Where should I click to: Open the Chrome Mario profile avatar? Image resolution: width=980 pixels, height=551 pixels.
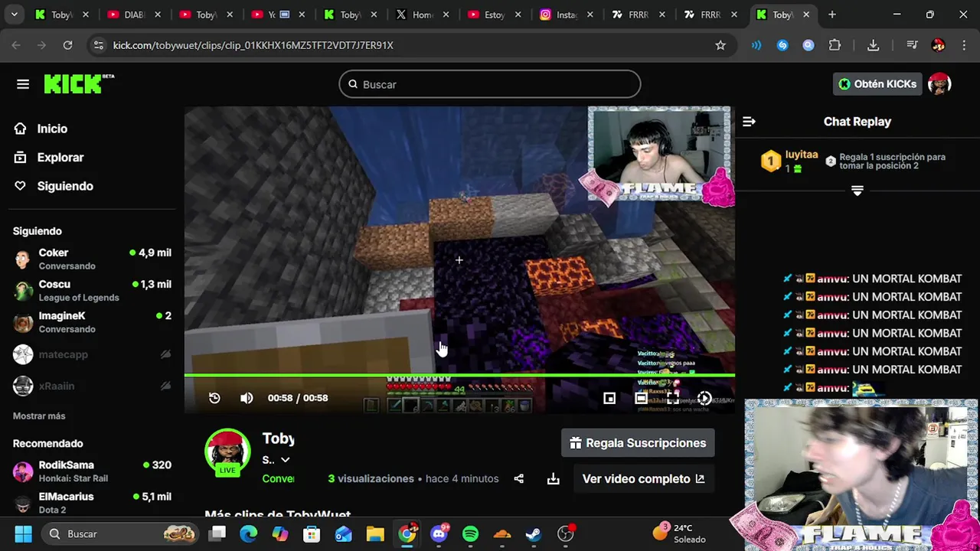938,45
